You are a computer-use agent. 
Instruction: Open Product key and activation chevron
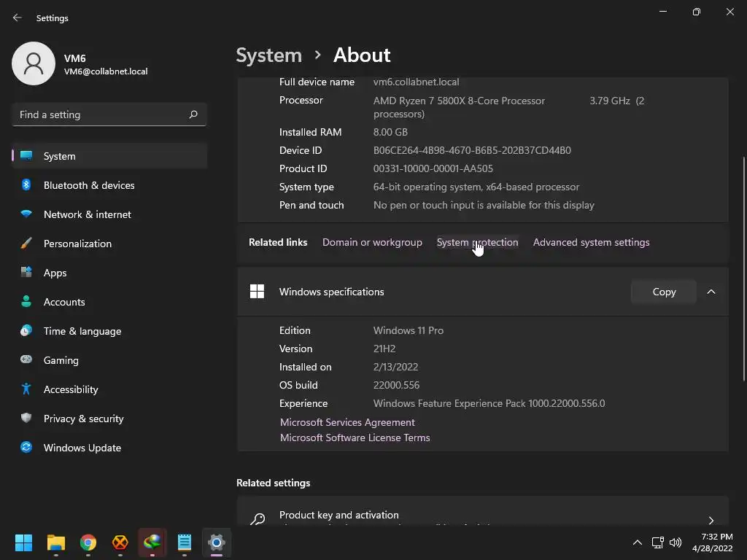click(x=711, y=521)
